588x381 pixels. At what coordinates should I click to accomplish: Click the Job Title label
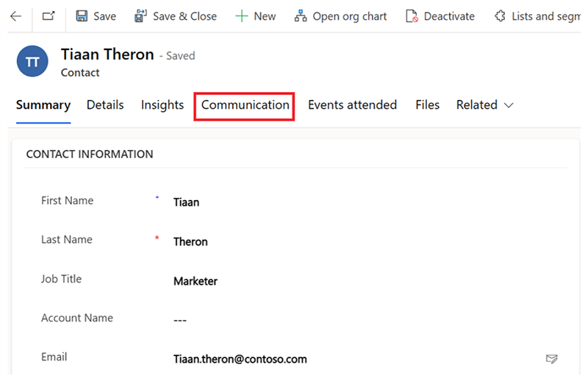pos(61,279)
